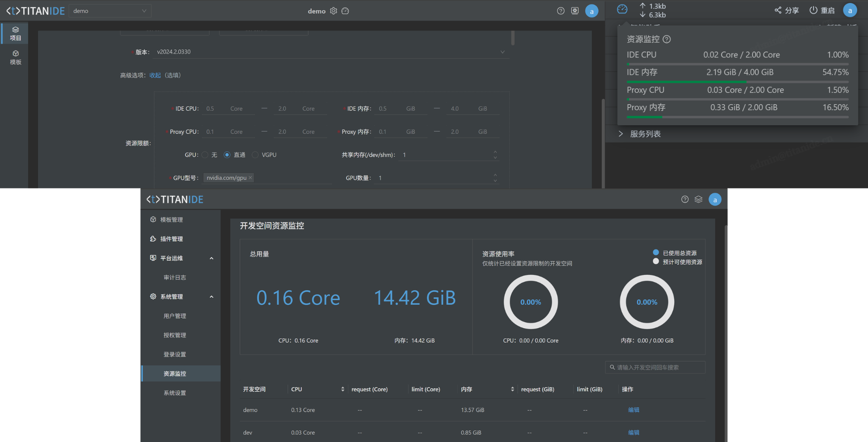Viewport: 868px width, 442px height.
Task: Click the settings gear icon beside demo title
Action: pyautogui.click(x=334, y=11)
